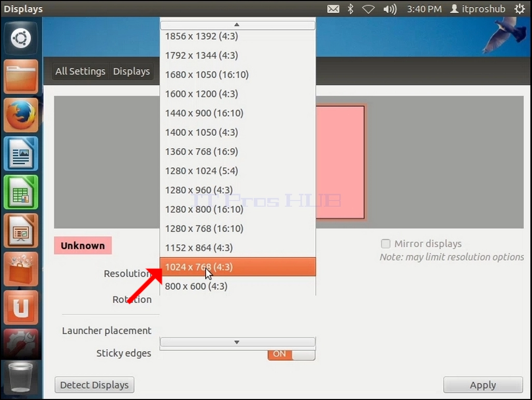
Task: Select 1360 x 768 (16:9) resolution
Action: [237, 152]
